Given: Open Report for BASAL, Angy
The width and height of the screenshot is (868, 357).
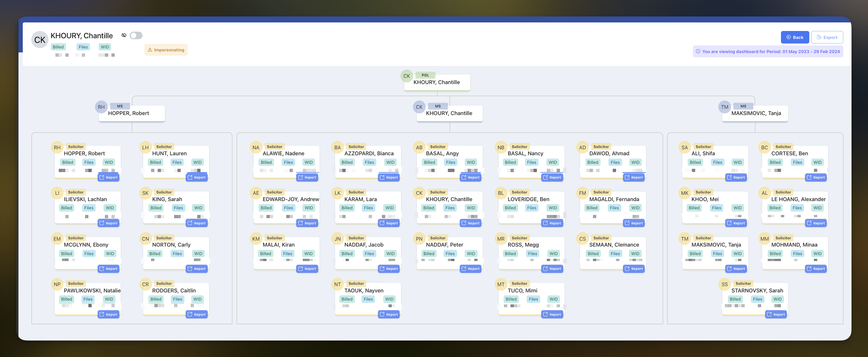Looking at the screenshot, I should tap(470, 177).
